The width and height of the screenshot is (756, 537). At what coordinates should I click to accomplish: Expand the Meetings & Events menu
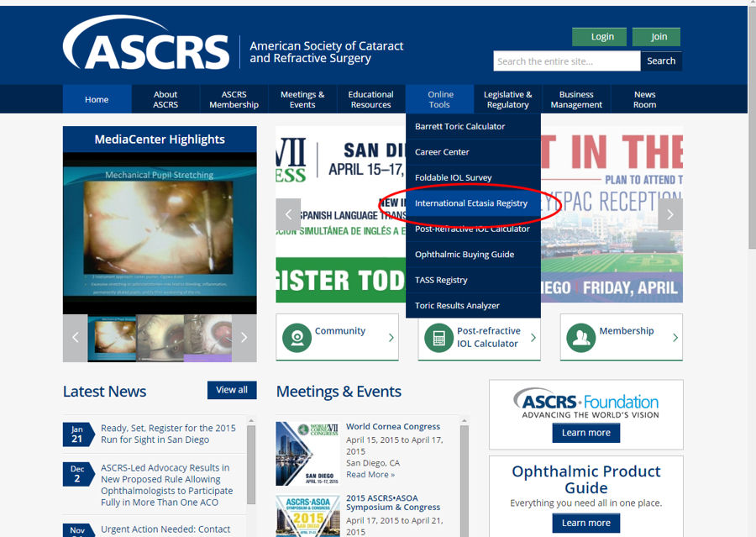302,99
